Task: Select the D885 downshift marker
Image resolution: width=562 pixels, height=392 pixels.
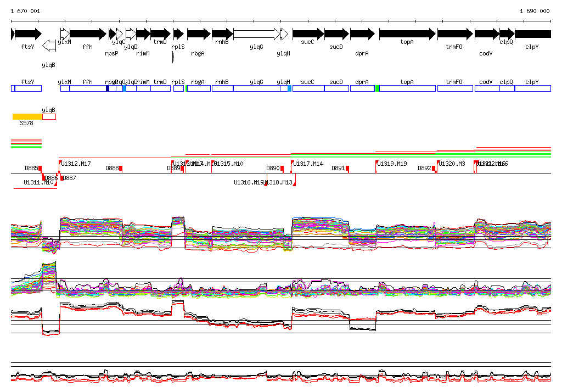Action: coord(40,168)
